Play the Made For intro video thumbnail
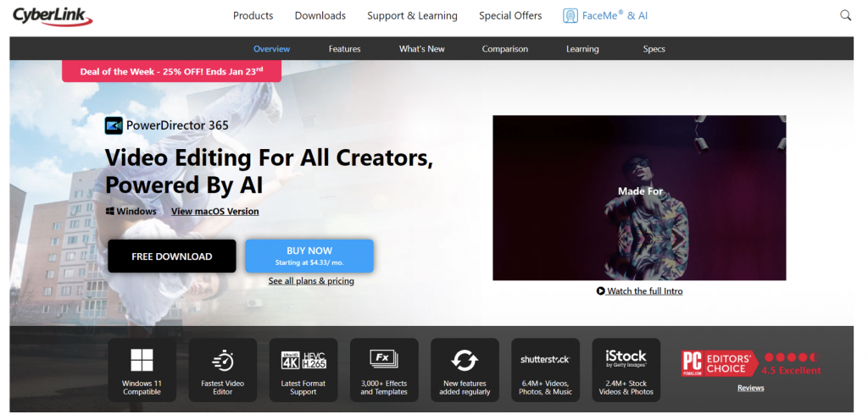This screenshot has height=420, width=868. [x=639, y=198]
